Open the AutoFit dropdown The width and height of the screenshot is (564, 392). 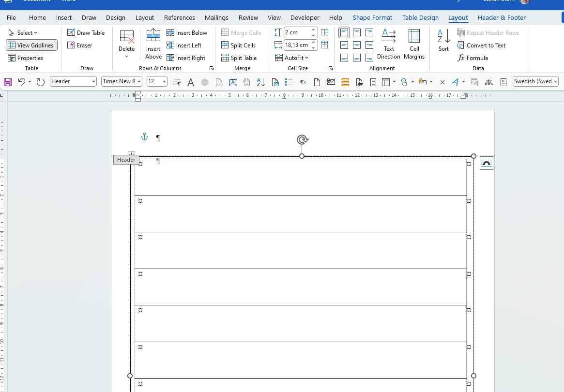[x=291, y=58]
